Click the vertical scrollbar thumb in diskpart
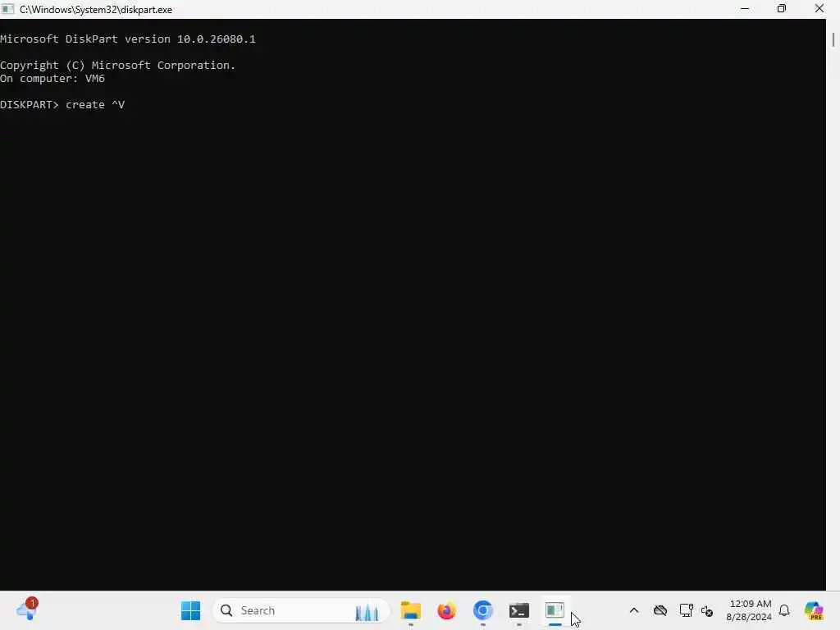This screenshot has height=630, width=840. tap(833, 39)
